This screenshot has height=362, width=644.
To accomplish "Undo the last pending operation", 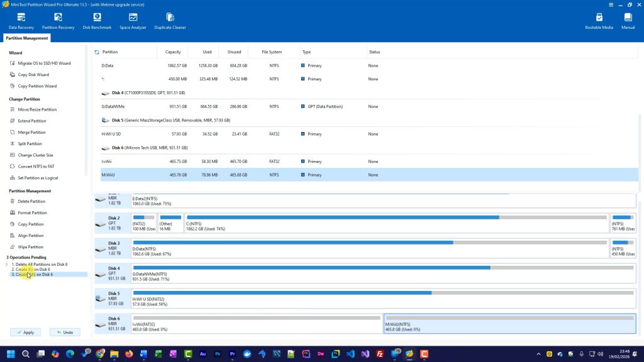I will pos(65,332).
